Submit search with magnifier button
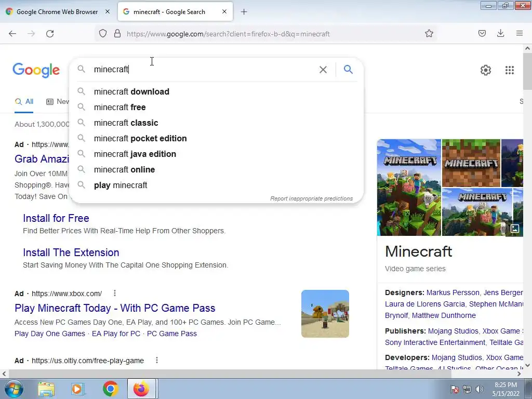 pyautogui.click(x=348, y=70)
